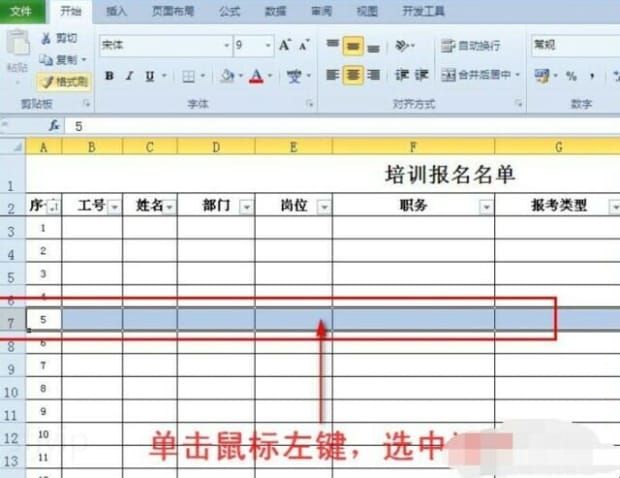Increase indent icon

click(x=422, y=75)
